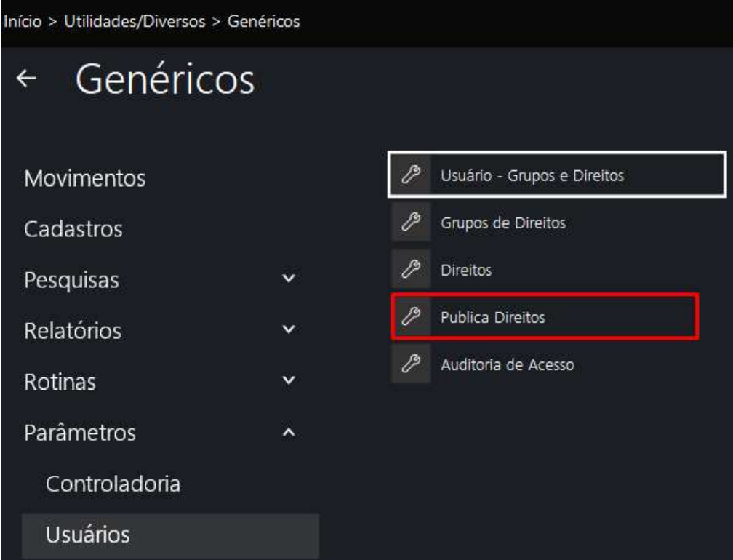Expand the Relatórios section chevron

point(289,330)
